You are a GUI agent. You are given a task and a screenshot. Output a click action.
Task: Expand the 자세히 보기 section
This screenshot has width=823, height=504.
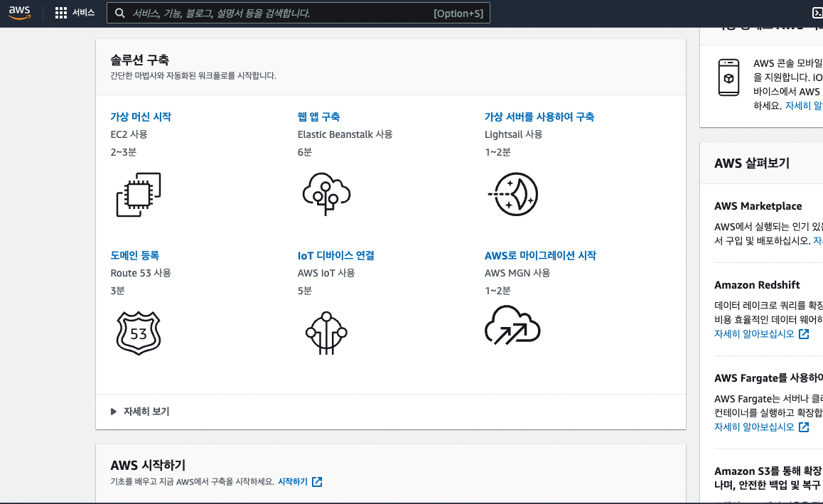140,412
